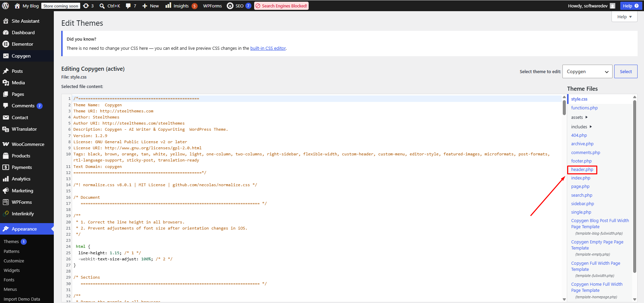Open the Ctrl+K search magnifier icon
This screenshot has height=303, width=644.
pyautogui.click(x=102, y=6)
